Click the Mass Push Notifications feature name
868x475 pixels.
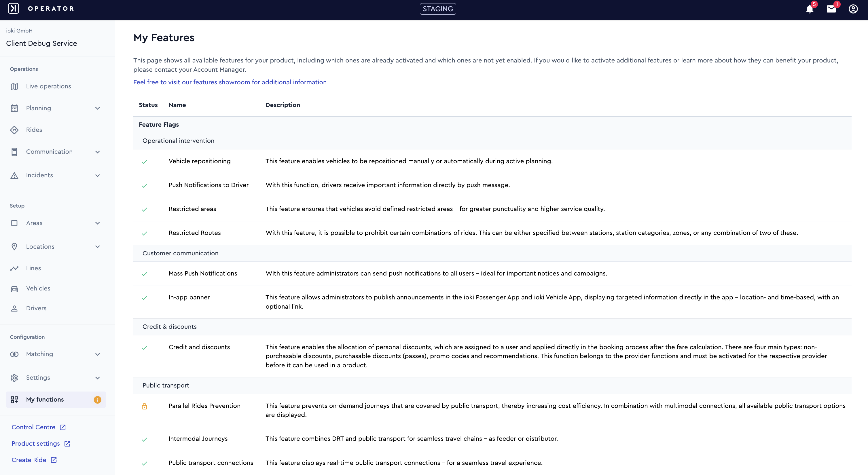pyautogui.click(x=203, y=273)
